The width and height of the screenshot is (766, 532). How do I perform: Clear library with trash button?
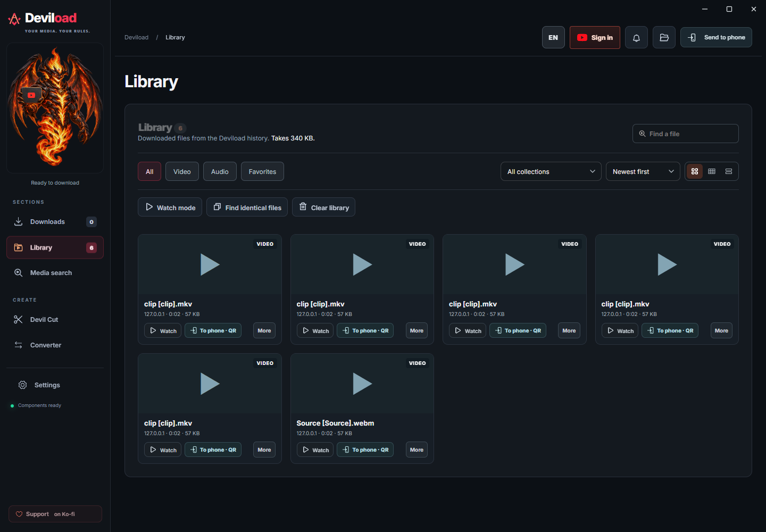[x=323, y=207]
